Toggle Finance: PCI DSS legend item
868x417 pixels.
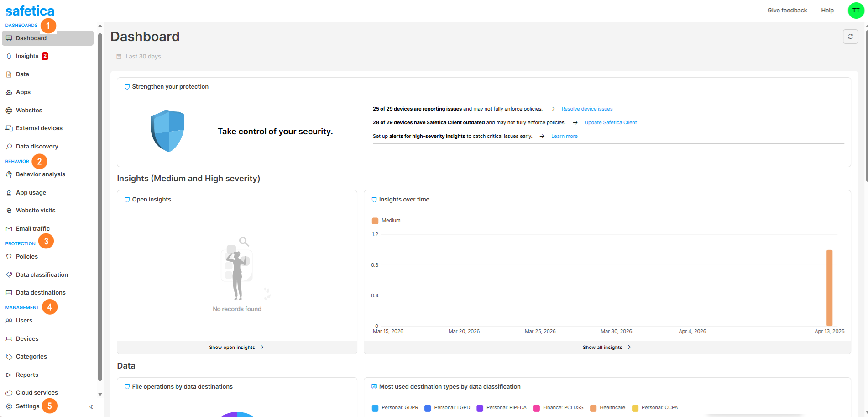558,408
